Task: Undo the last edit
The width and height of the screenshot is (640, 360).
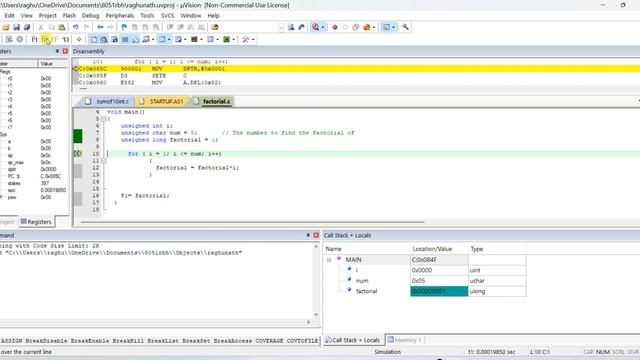Action: pyautogui.click(x=76, y=27)
